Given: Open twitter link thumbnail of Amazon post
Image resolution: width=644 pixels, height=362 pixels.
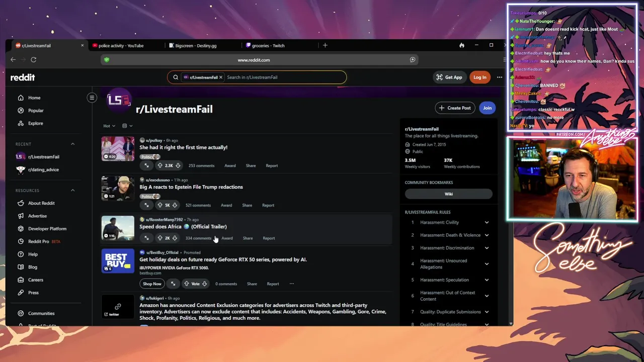Looking at the screenshot, I should coord(118,307).
